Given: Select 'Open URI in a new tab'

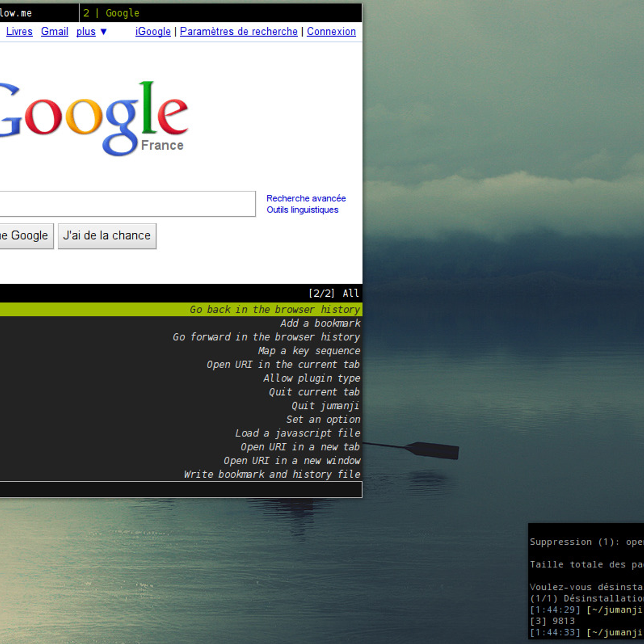Looking at the screenshot, I should click(x=299, y=447).
